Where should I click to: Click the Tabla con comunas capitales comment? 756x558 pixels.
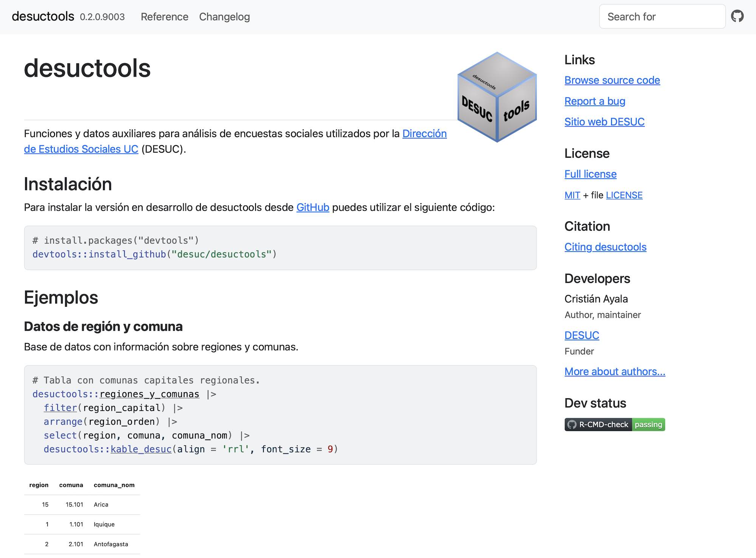(x=146, y=380)
